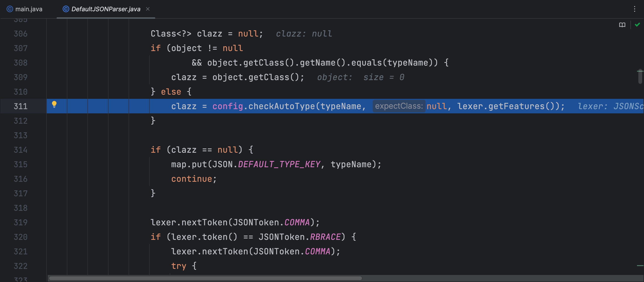Click equals(typeName) call on line 308

(x=392, y=63)
